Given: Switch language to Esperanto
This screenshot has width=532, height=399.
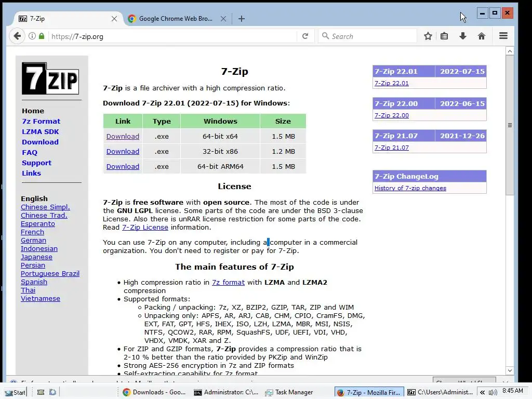Looking at the screenshot, I should (x=37, y=223).
